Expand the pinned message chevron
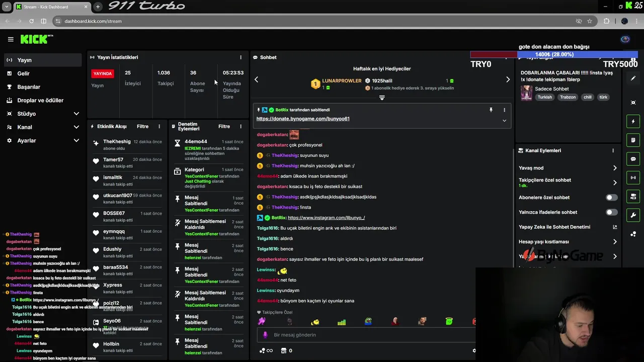 (504, 121)
